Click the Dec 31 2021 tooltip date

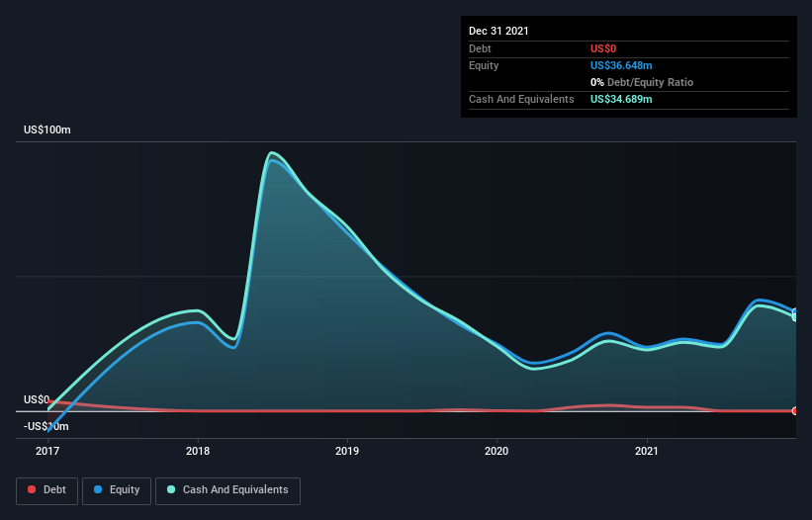498,31
